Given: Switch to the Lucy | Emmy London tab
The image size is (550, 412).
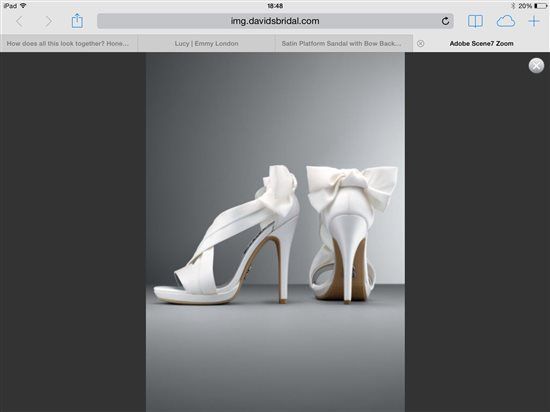Looking at the screenshot, I should pos(206,43).
